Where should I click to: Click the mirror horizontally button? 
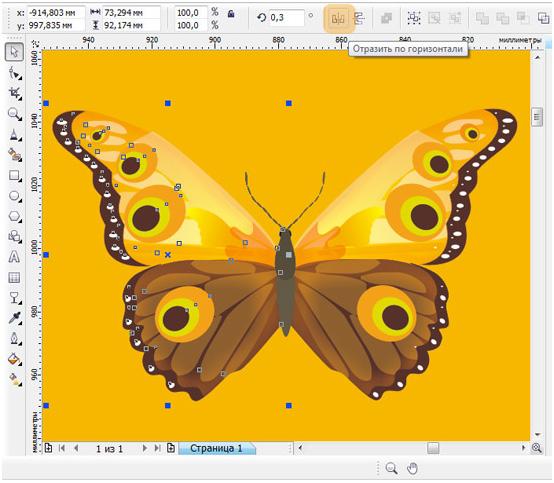pyautogui.click(x=338, y=18)
